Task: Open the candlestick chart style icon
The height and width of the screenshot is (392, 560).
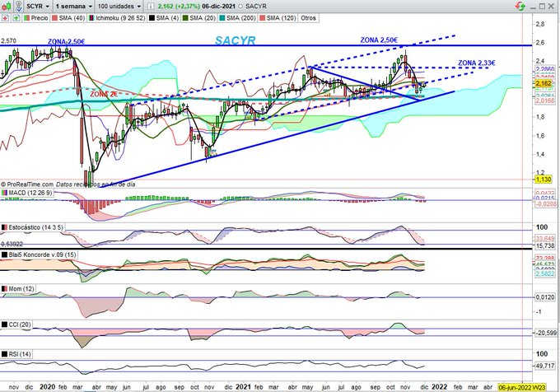Action: pos(6,6)
